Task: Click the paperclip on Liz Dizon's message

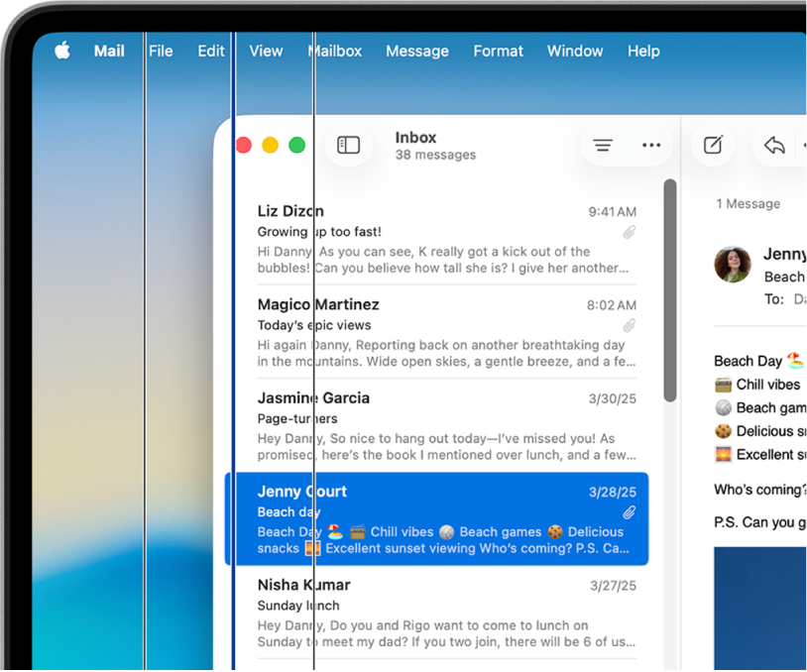Action: coord(629,232)
